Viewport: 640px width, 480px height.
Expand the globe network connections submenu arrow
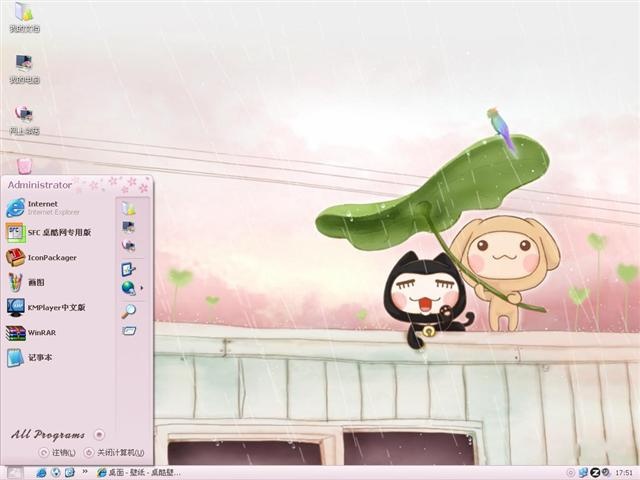[x=142, y=288]
